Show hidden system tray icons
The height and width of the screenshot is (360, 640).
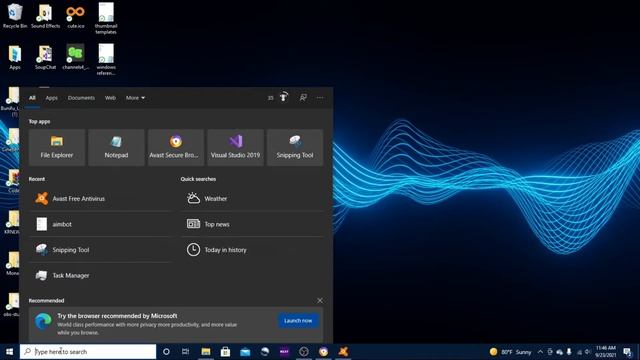coord(540,352)
